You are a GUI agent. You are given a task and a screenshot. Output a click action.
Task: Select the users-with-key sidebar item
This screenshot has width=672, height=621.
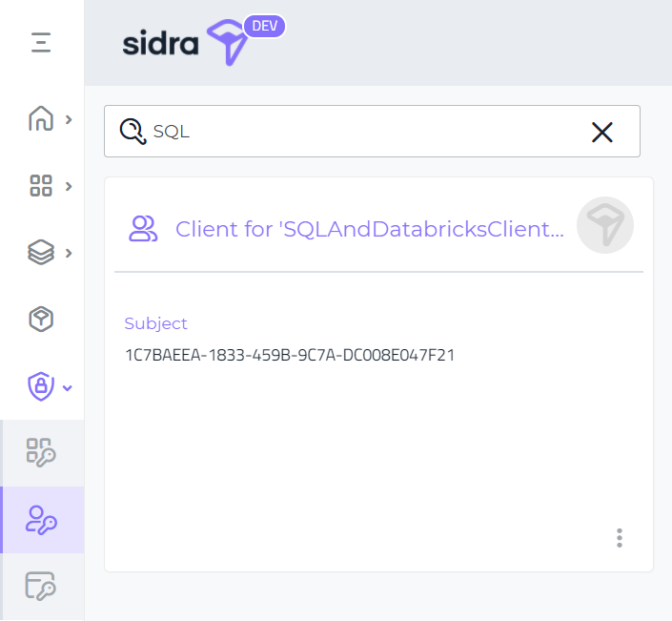tap(42, 520)
